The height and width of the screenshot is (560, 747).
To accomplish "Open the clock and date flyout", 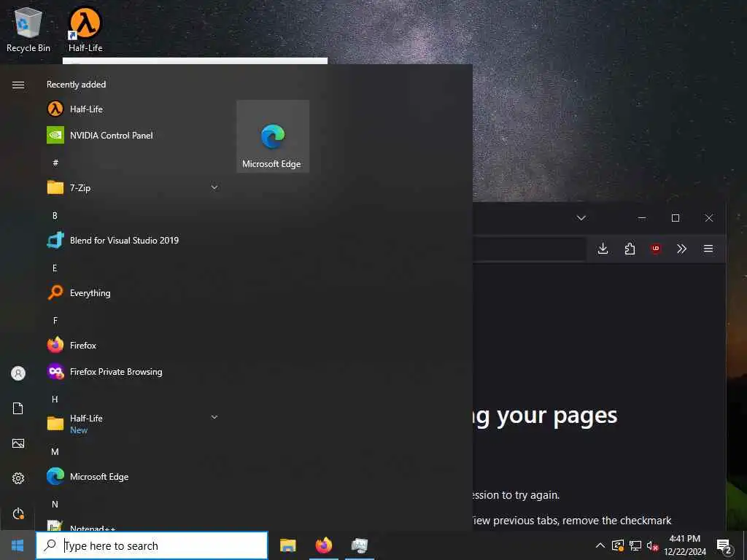I will coord(685,545).
